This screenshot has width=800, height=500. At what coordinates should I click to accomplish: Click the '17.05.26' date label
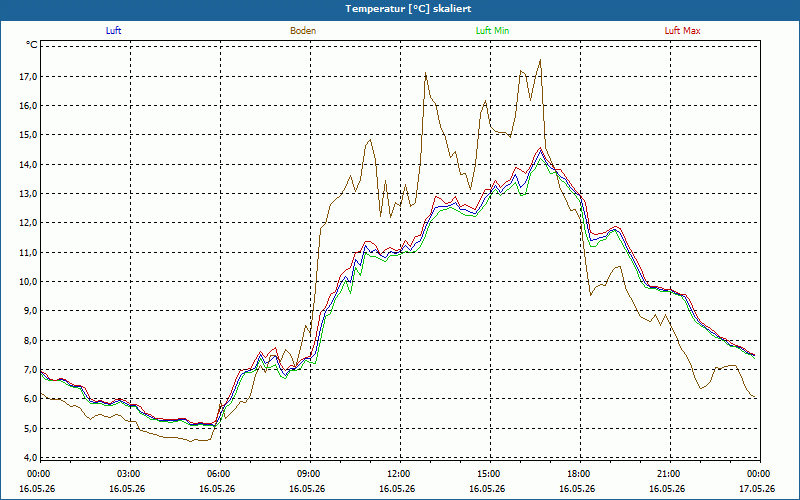coord(757,488)
